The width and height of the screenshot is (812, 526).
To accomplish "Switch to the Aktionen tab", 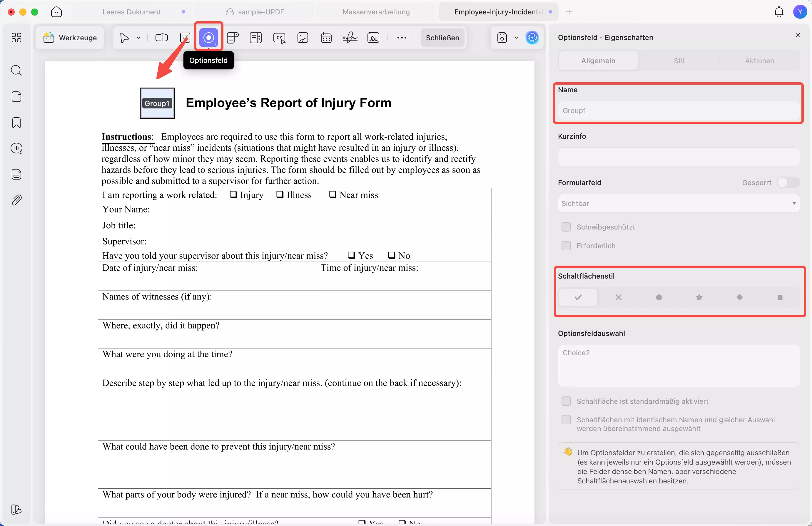I will click(759, 61).
